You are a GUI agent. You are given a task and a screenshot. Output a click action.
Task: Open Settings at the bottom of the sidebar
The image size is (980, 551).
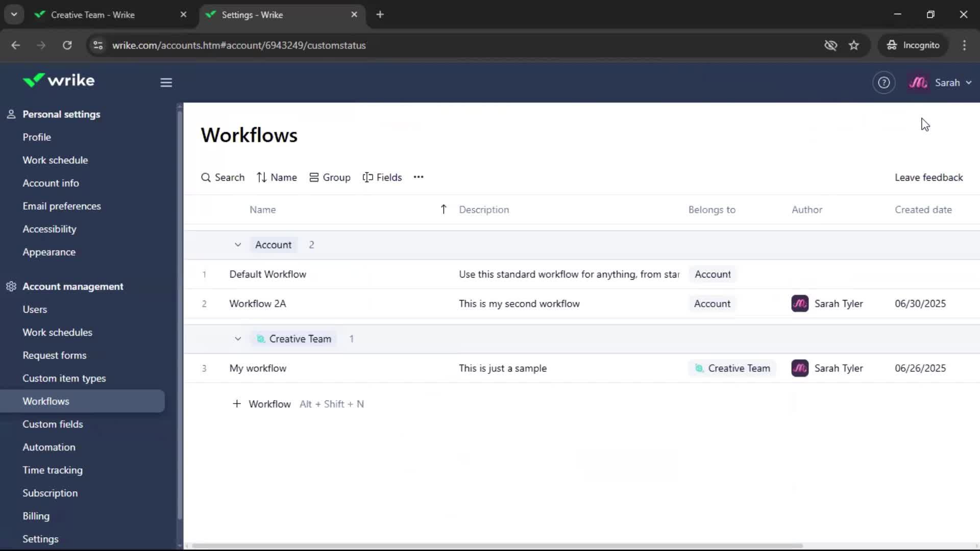click(40, 539)
